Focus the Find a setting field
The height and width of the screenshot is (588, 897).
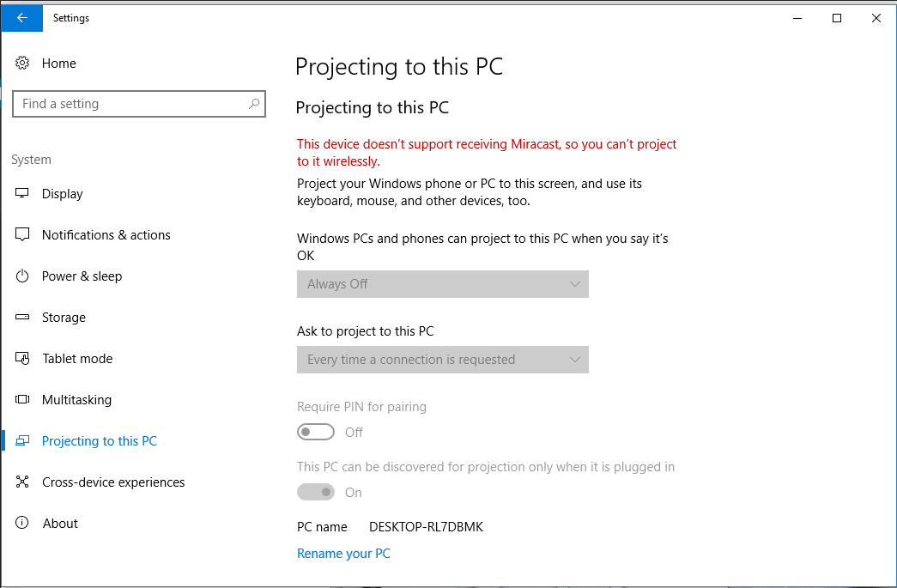(x=139, y=104)
